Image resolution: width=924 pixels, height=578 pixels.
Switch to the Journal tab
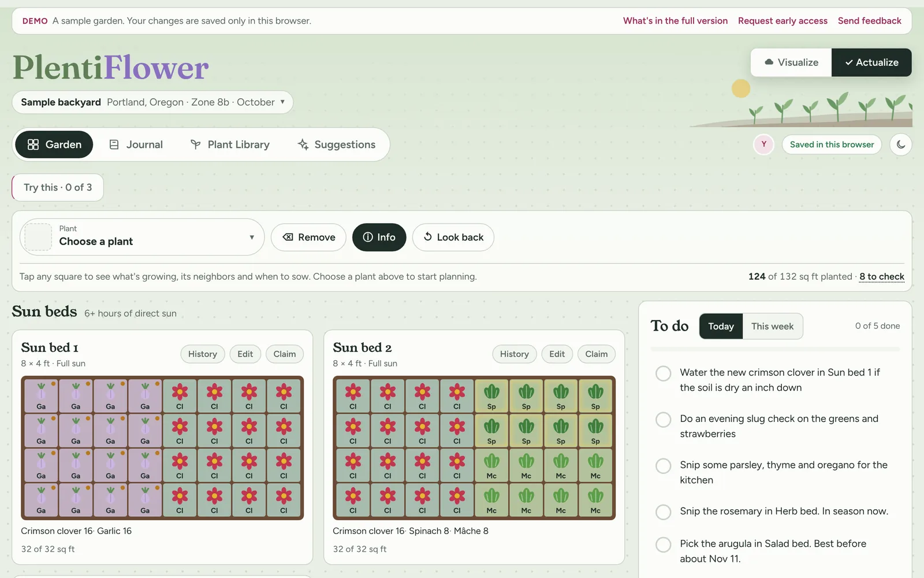pyautogui.click(x=136, y=144)
